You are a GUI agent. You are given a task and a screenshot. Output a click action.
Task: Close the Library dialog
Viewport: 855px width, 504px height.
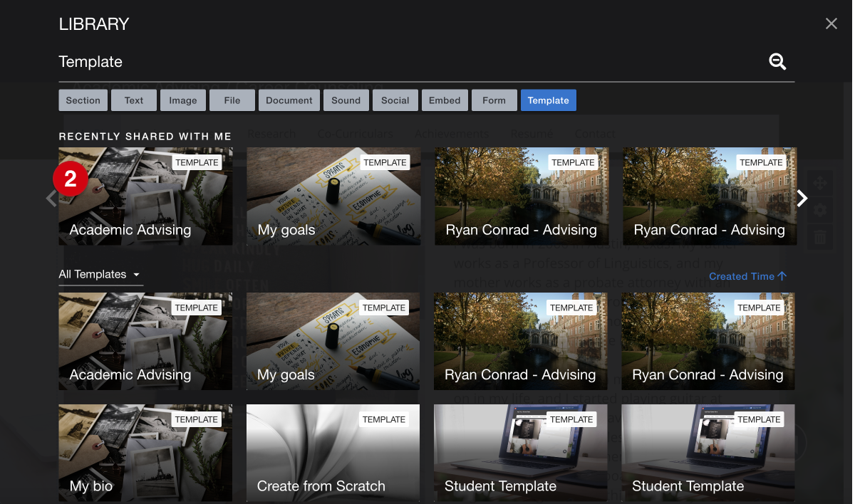tap(831, 23)
